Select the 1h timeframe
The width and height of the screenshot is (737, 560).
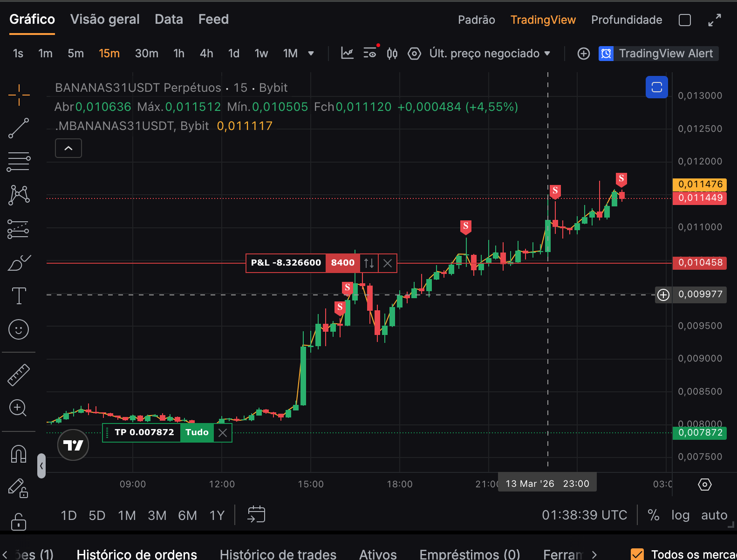click(179, 54)
